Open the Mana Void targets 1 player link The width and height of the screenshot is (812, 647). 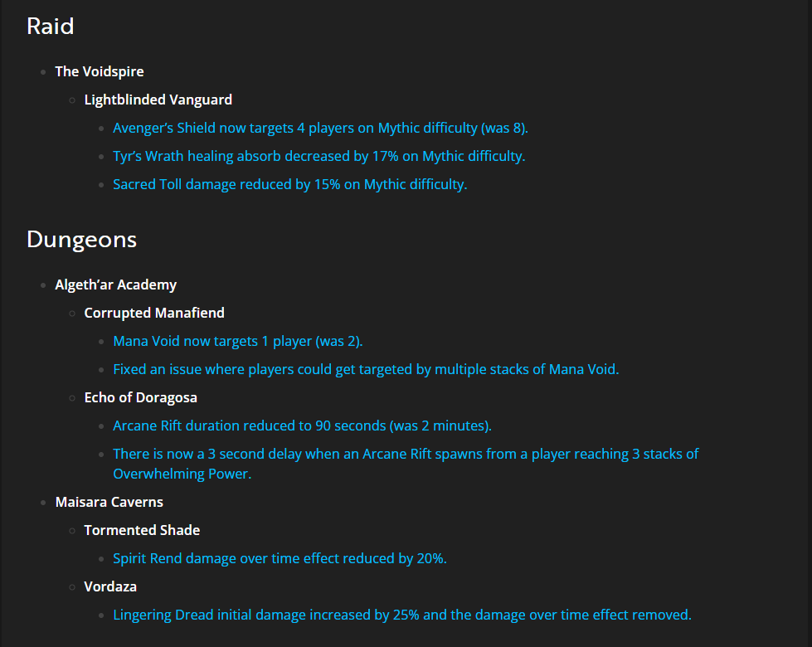(238, 342)
